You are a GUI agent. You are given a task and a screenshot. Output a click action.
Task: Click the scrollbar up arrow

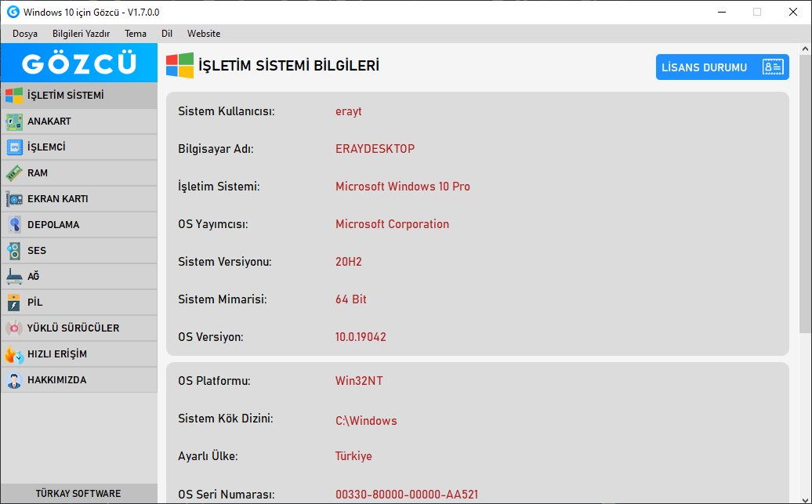pyautogui.click(x=805, y=49)
